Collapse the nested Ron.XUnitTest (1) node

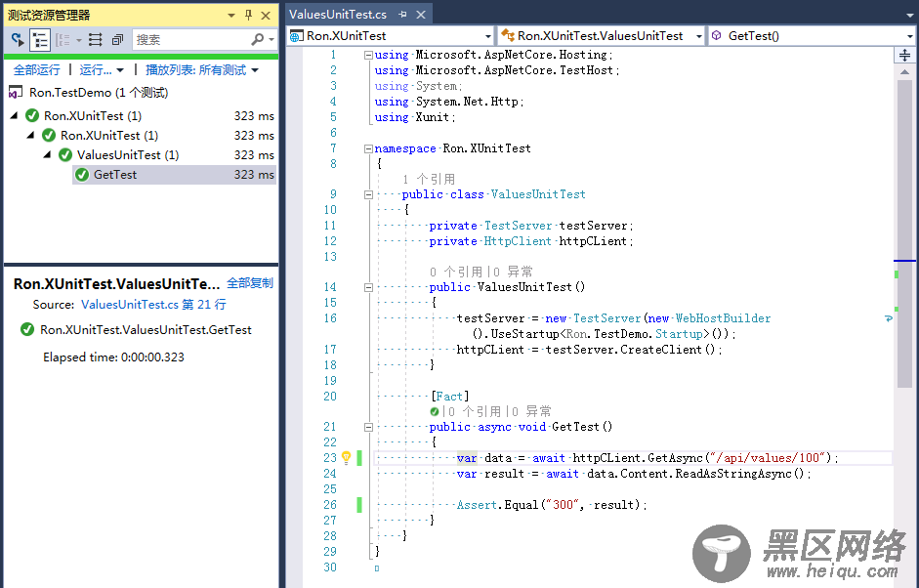pos(30,136)
